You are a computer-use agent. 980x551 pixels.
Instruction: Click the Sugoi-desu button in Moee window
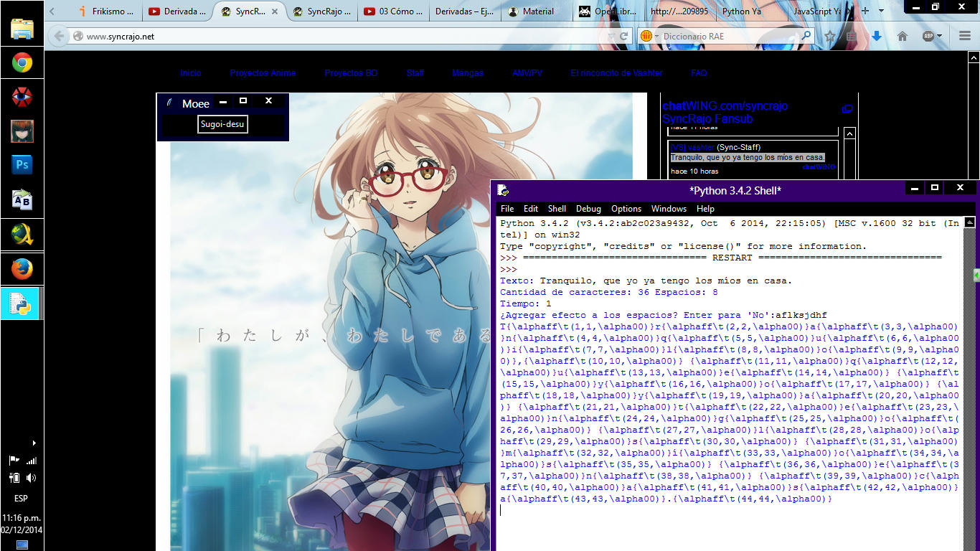tap(222, 124)
